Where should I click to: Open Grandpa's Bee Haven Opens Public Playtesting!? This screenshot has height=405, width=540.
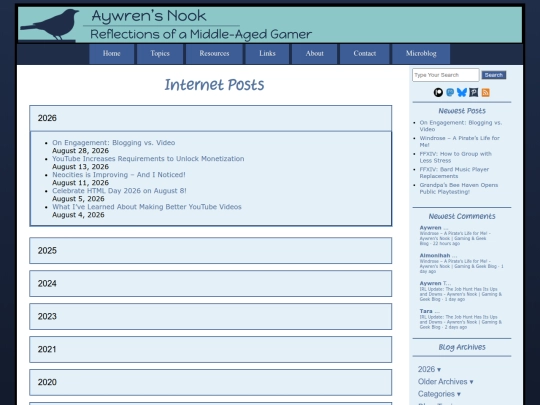coord(458,188)
